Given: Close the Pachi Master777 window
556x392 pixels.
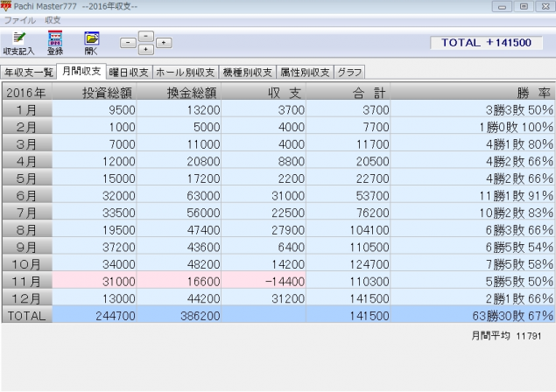Looking at the screenshot, I should pos(545,6).
